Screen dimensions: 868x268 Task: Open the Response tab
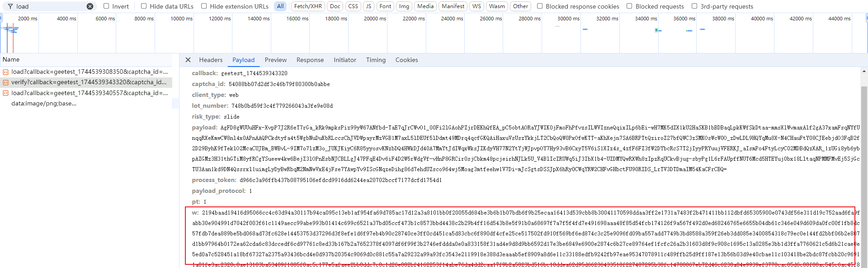click(x=310, y=60)
